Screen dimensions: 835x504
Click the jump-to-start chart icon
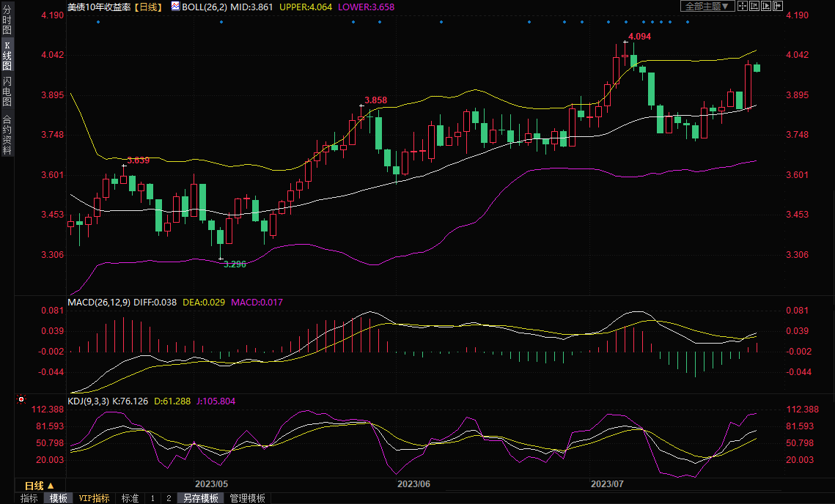coord(754,6)
